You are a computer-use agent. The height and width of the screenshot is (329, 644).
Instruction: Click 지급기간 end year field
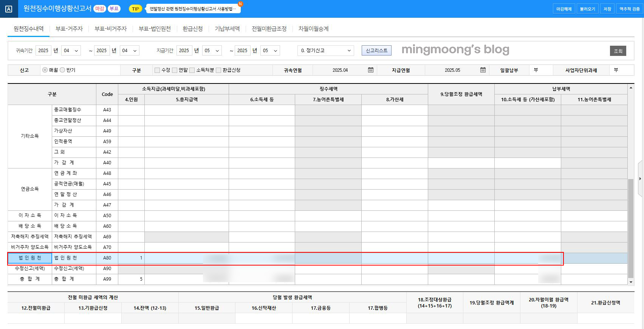click(x=242, y=50)
